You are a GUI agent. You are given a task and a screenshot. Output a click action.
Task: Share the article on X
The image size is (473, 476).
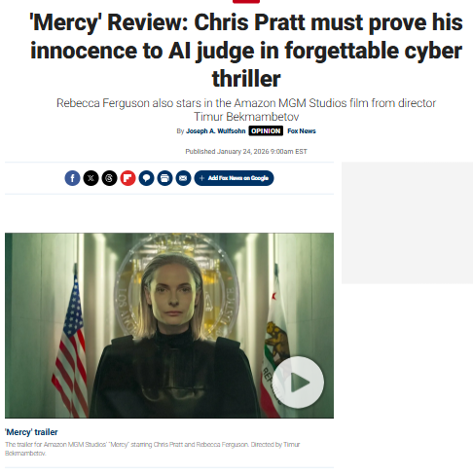click(91, 178)
